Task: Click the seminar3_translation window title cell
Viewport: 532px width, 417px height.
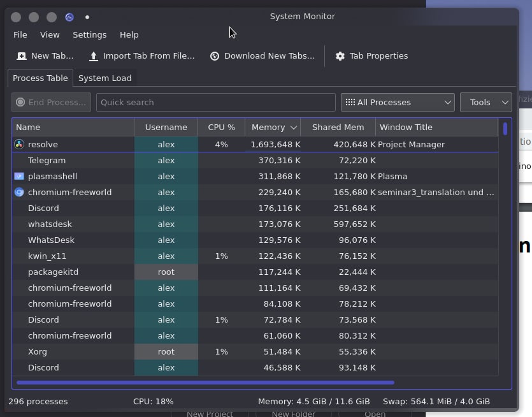Action: [436, 192]
